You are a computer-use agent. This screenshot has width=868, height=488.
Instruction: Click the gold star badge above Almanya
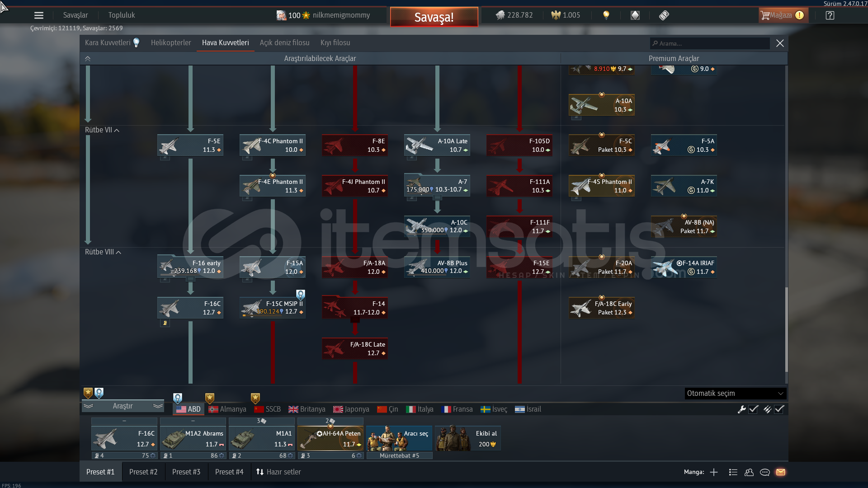[210, 398]
